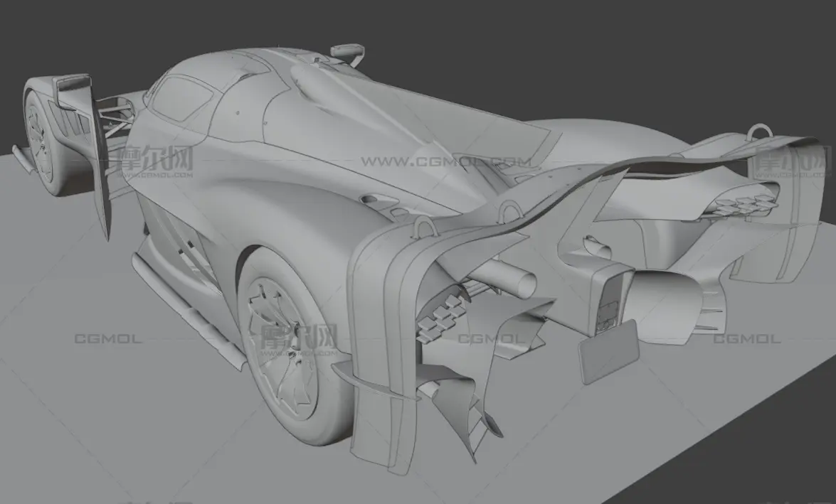The width and height of the screenshot is (836, 504).
Task: Click the side mirror above the roof
Action: 348,51
